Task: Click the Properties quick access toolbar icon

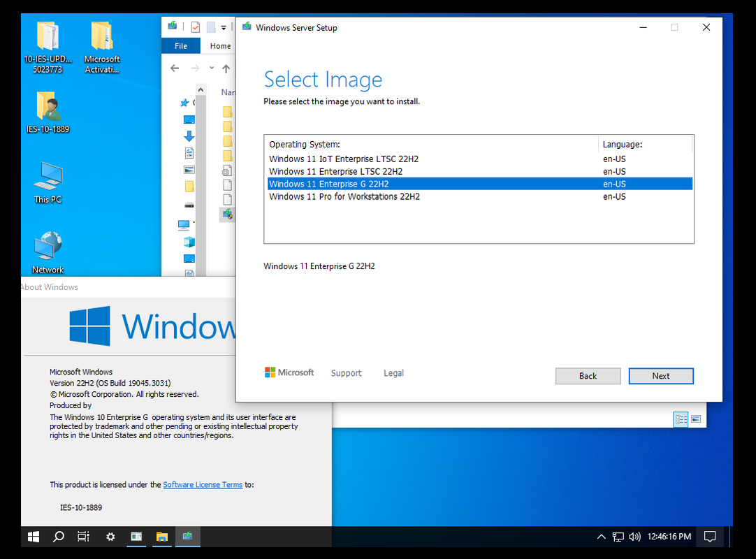Action: click(x=195, y=27)
